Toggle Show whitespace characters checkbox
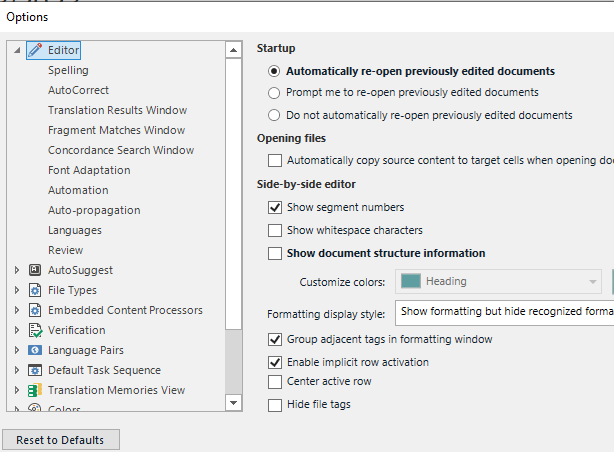614x452 pixels. (x=275, y=230)
